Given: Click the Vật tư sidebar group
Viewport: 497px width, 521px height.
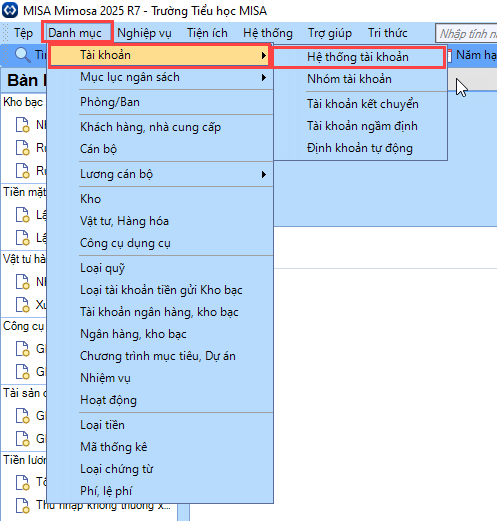Looking at the screenshot, I should click(24, 259).
